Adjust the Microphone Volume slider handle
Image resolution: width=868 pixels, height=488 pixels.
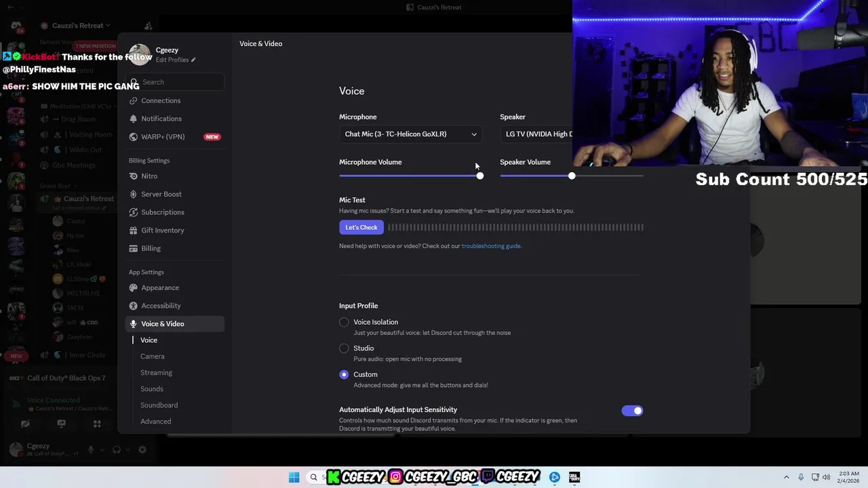point(480,176)
